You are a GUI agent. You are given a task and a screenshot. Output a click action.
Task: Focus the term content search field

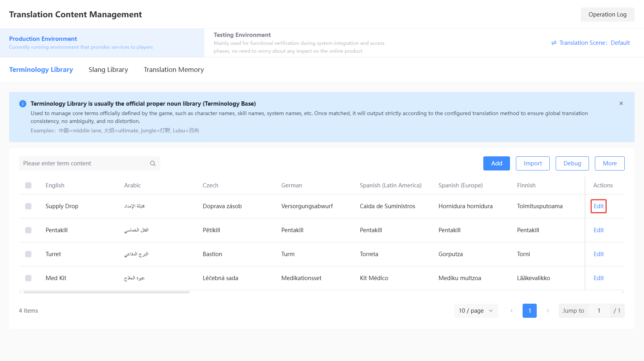tap(90, 163)
